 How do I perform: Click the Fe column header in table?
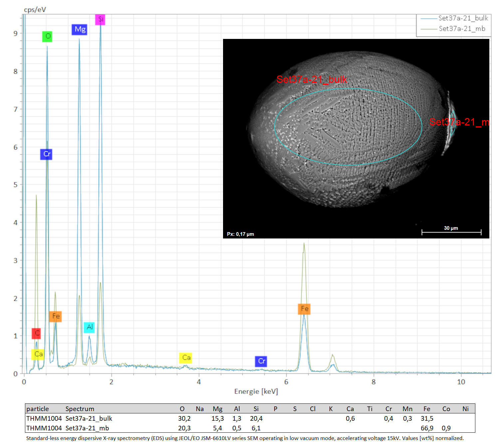click(x=427, y=409)
